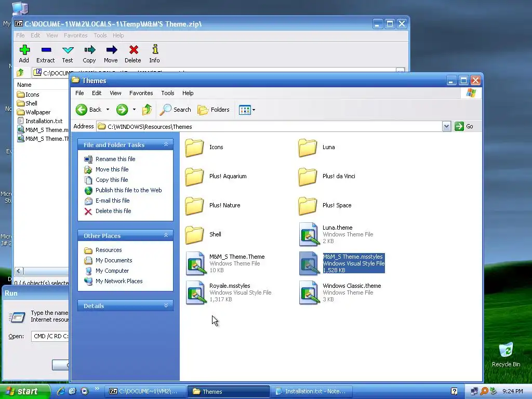Open Resources under Other Places

pyautogui.click(x=109, y=250)
